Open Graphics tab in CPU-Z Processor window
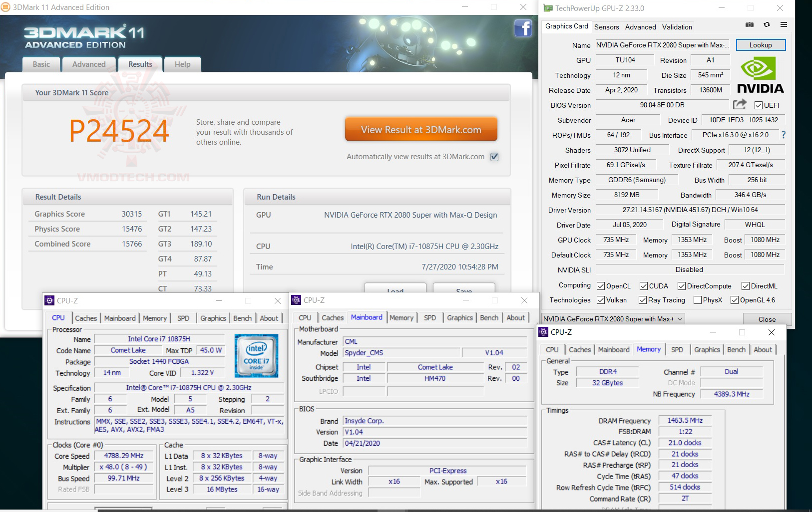Viewport: 812px width, 512px height. [x=213, y=318]
